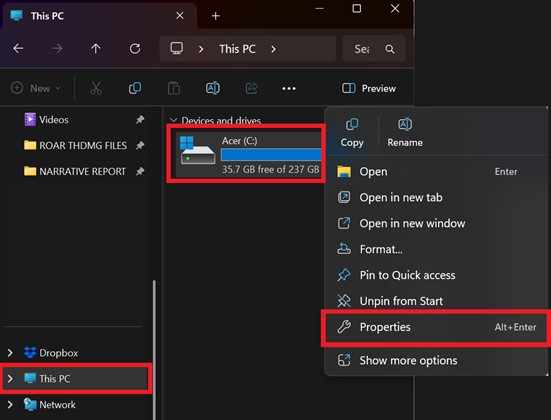The width and height of the screenshot is (551, 420).
Task: Click the toolbar Copy icon
Action: tap(135, 88)
